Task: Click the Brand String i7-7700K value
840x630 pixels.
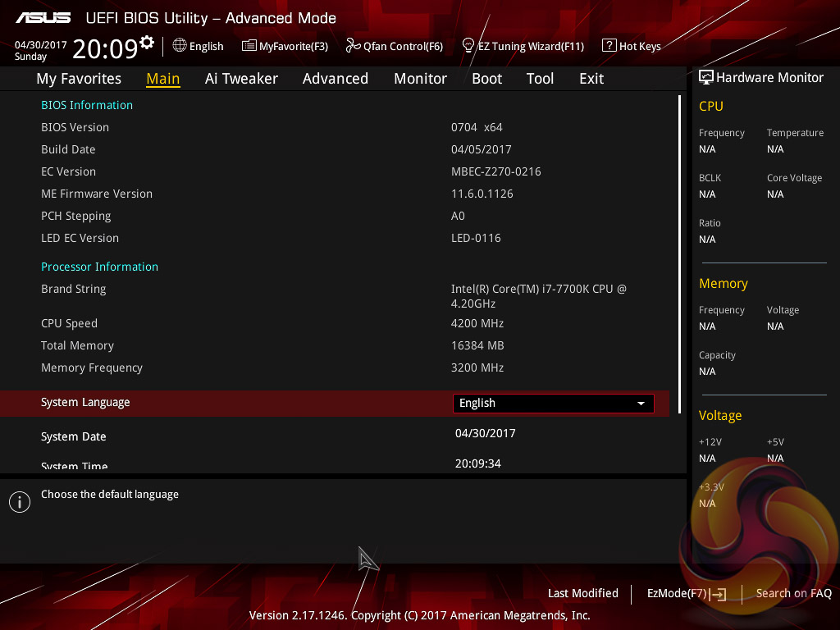Action: tap(538, 296)
